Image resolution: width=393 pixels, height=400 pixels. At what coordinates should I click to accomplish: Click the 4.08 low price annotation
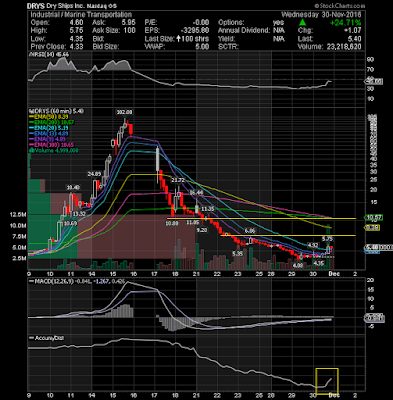pyautogui.click(x=298, y=265)
